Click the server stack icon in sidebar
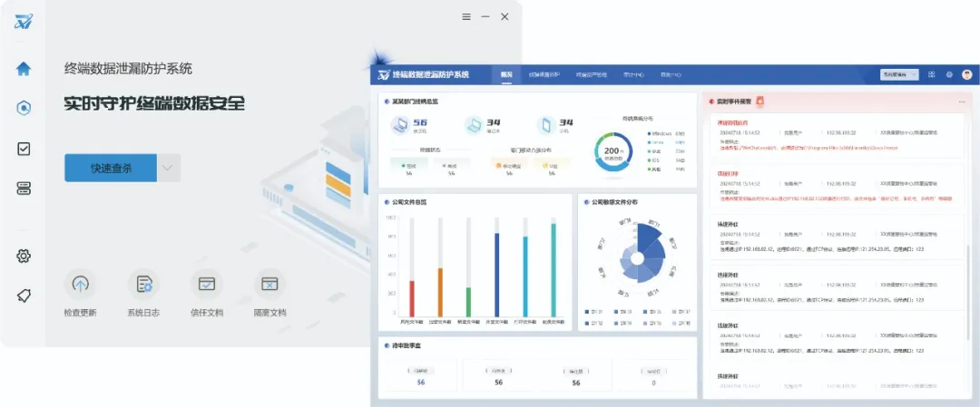The height and width of the screenshot is (407, 980). click(x=24, y=189)
